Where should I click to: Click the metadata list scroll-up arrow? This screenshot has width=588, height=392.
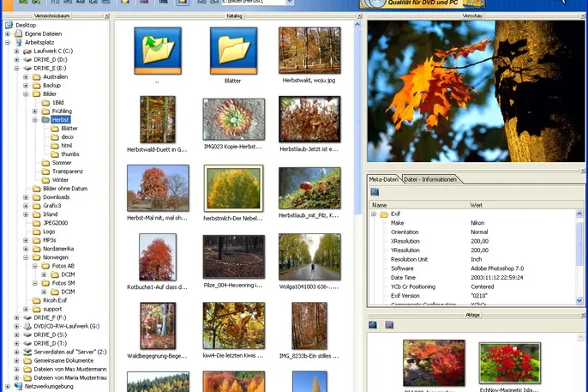pos(579,214)
